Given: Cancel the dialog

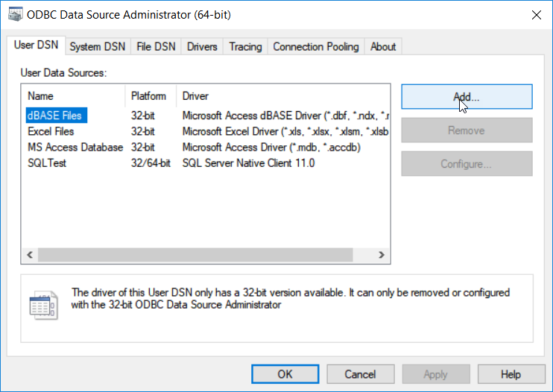Looking at the screenshot, I should point(360,374).
